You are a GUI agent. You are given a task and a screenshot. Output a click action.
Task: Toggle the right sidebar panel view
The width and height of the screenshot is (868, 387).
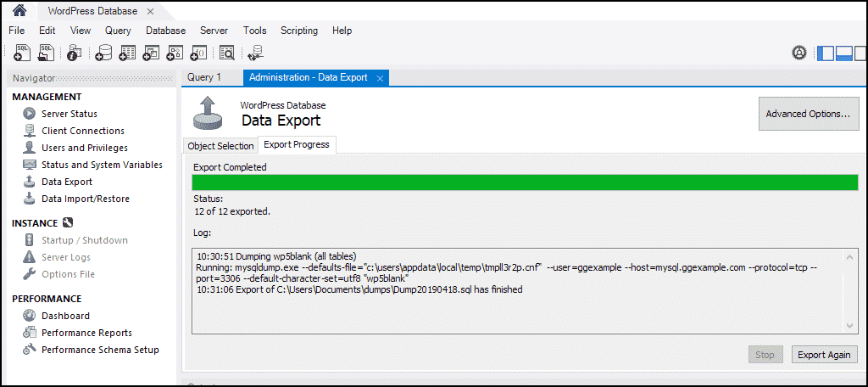click(x=861, y=53)
